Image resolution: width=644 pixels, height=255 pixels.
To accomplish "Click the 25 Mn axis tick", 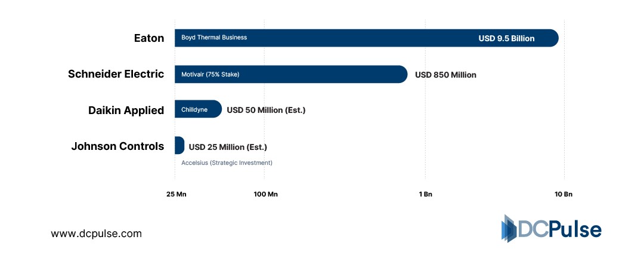I will point(176,194).
